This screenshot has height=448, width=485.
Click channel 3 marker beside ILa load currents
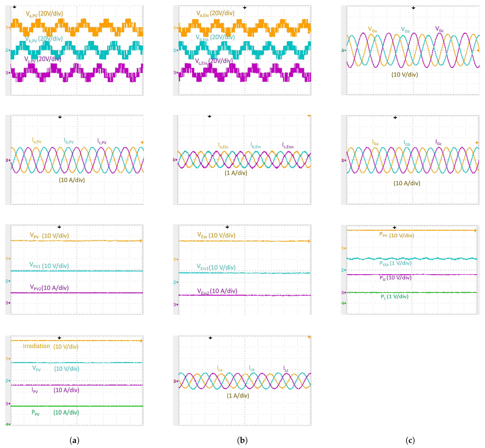click(176, 381)
